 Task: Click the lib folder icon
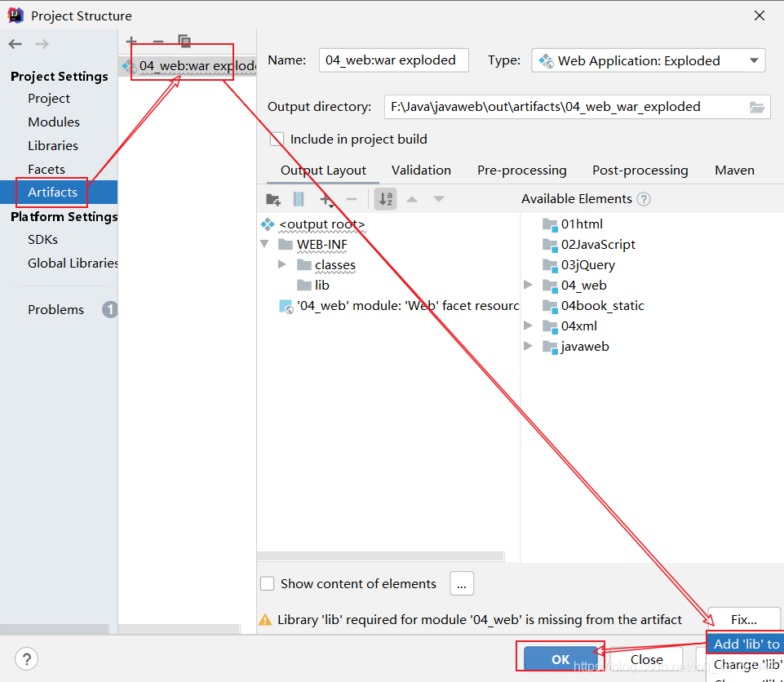(x=304, y=285)
